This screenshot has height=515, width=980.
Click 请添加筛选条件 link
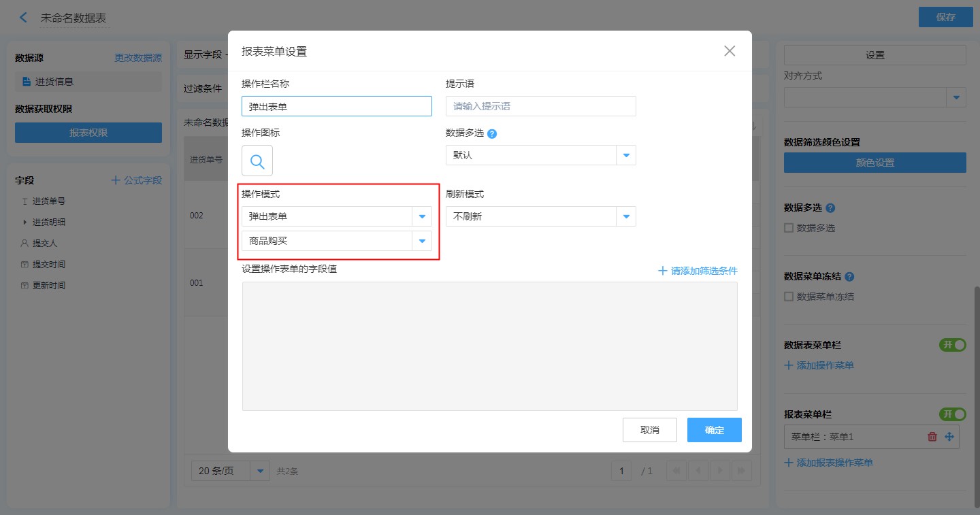pyautogui.click(x=698, y=271)
